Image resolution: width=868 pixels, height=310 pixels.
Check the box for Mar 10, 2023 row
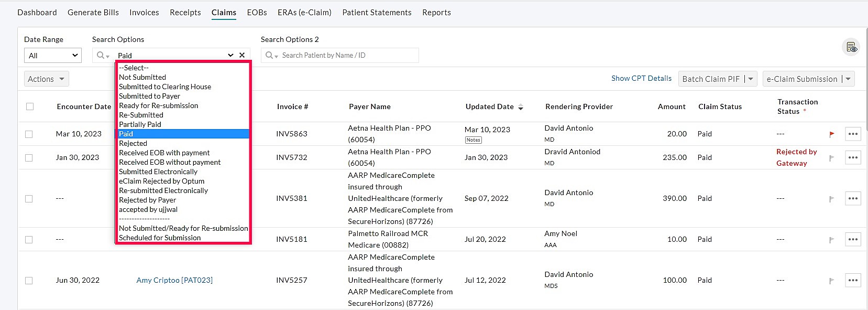(x=29, y=134)
